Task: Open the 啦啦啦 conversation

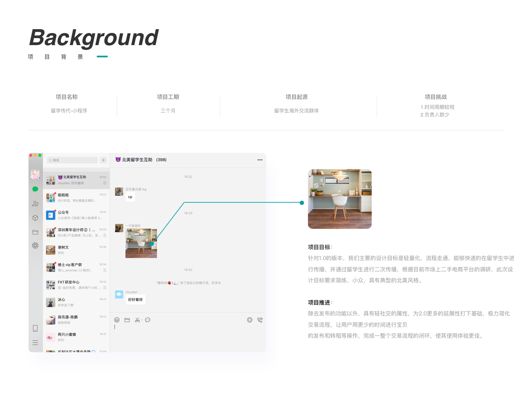Action: [x=76, y=198]
